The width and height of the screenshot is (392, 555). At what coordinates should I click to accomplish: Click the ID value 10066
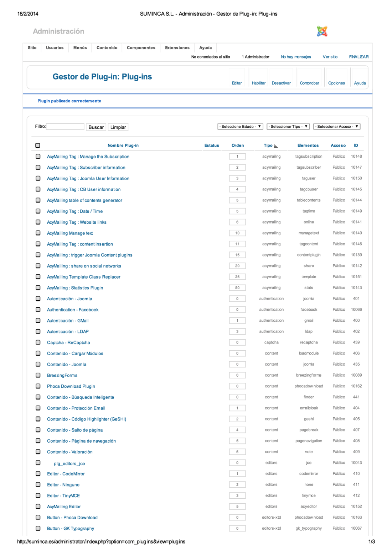pyautogui.click(x=356, y=310)
